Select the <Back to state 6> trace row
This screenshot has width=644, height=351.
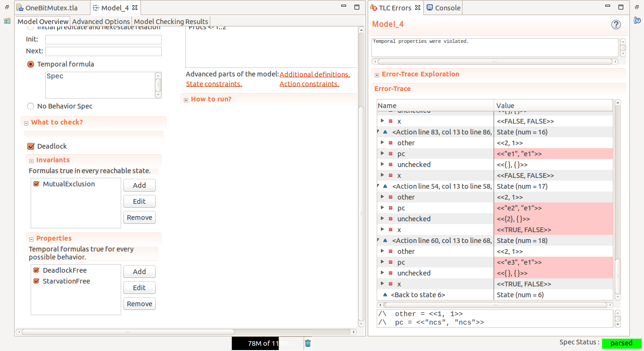click(x=495, y=295)
